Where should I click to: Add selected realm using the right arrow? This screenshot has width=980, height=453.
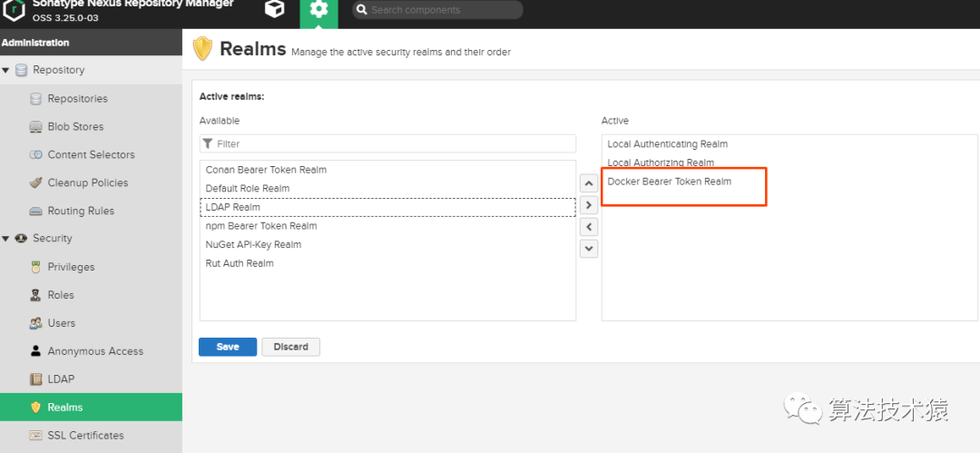(x=589, y=205)
